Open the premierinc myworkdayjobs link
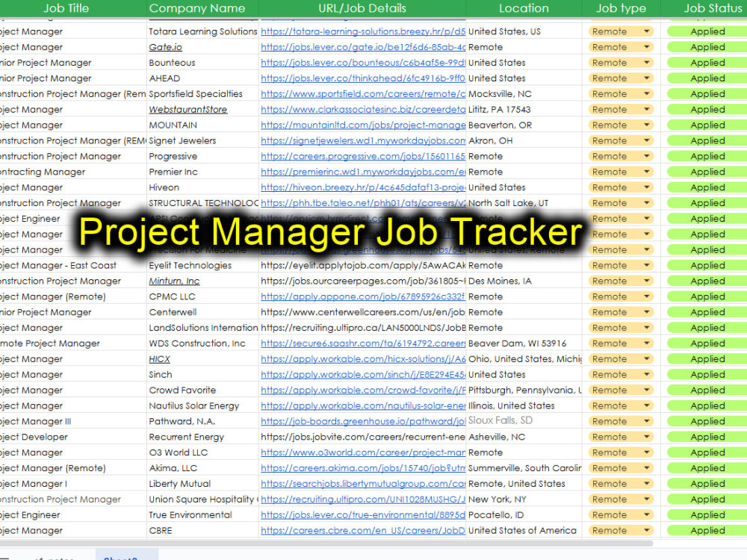Image resolution: width=747 pixels, height=560 pixels. (x=363, y=172)
